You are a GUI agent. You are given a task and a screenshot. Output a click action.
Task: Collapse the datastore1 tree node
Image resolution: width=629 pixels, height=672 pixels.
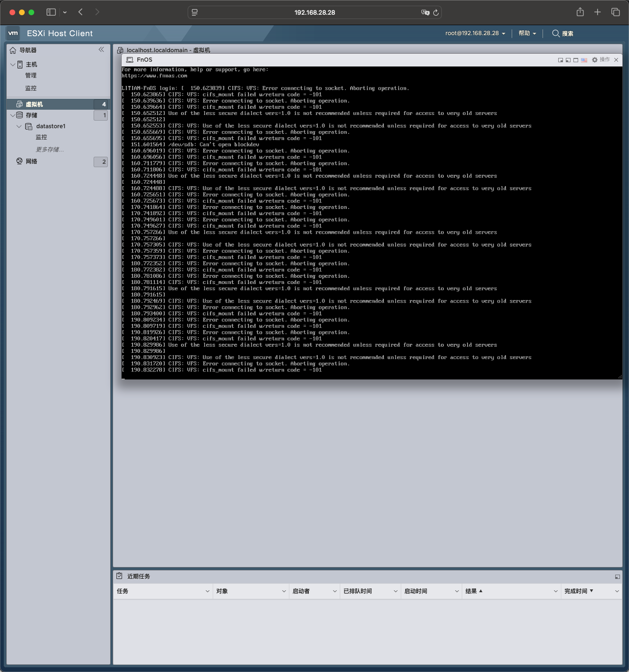(19, 126)
